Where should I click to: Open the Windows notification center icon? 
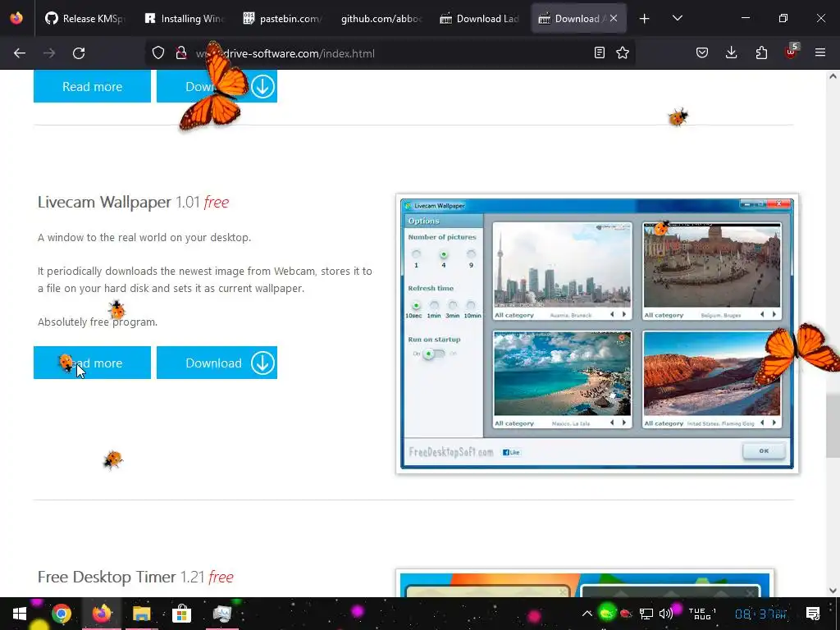813,614
